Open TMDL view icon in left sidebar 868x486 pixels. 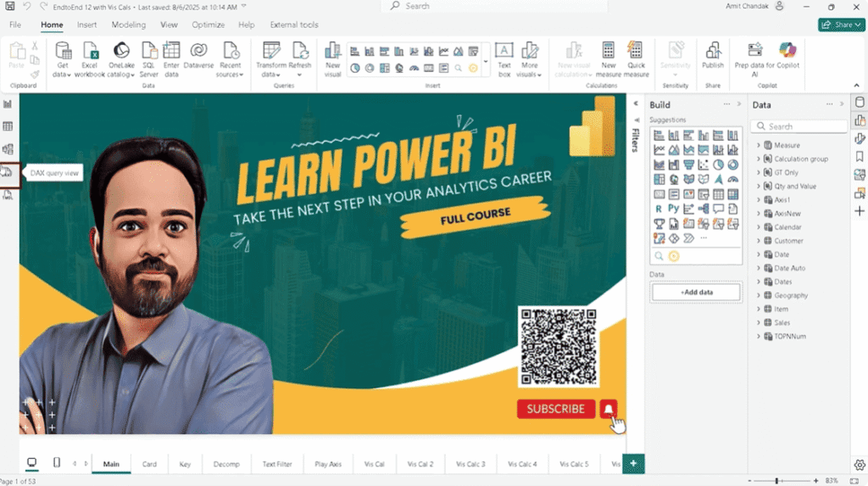coord(8,195)
